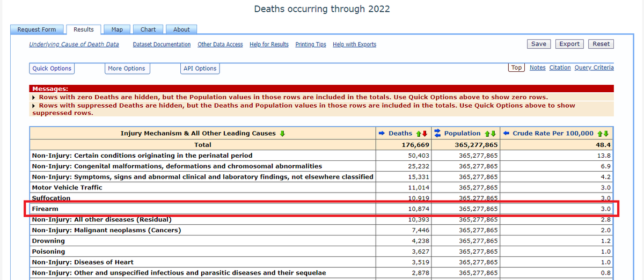Image resolution: width=644 pixels, height=280 pixels.
Task: Select the Firearm row label
Action: tap(45, 209)
